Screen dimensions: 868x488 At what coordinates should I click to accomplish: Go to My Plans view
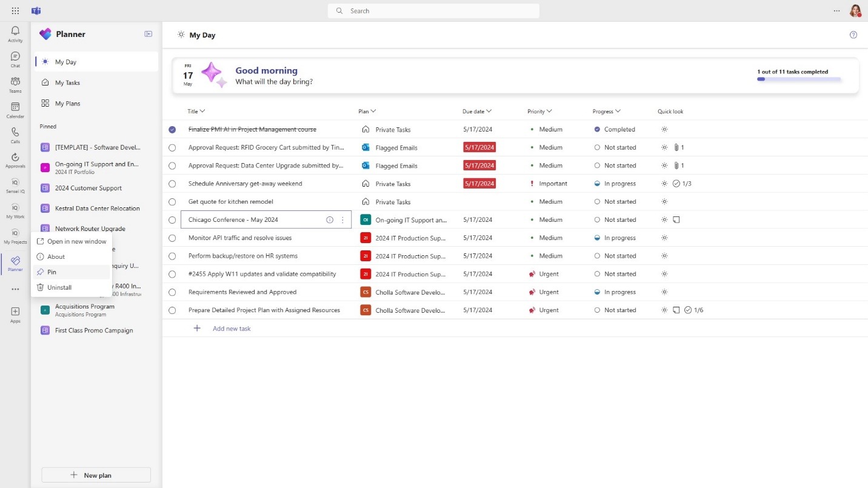pyautogui.click(x=97, y=104)
